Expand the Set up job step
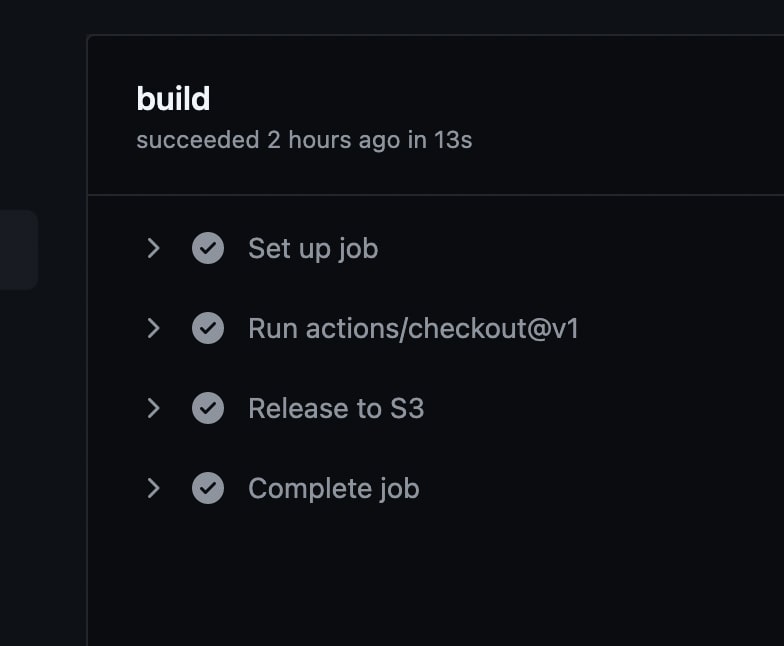The width and height of the screenshot is (784, 646). click(154, 248)
